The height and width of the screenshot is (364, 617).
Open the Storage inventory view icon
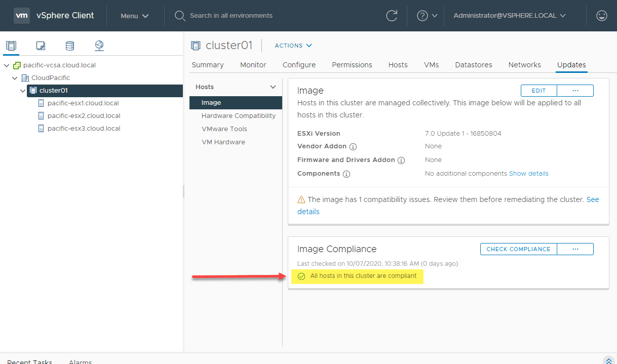70,46
